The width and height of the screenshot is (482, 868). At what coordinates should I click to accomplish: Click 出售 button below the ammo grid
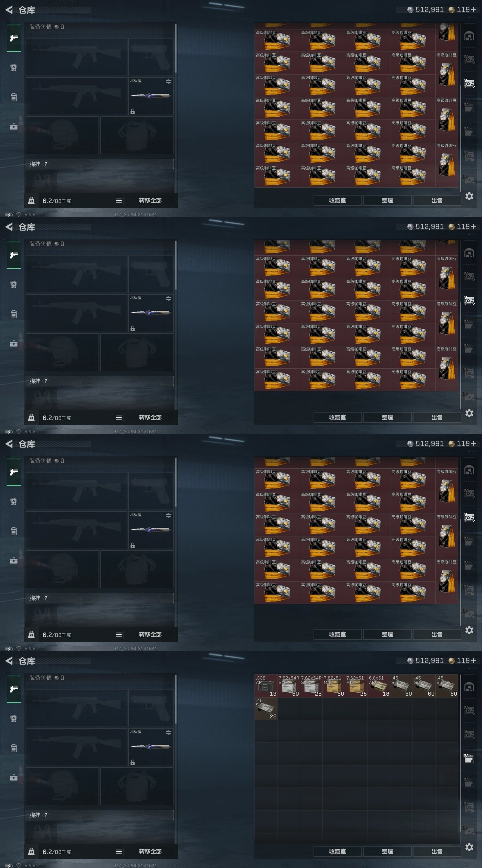437,851
